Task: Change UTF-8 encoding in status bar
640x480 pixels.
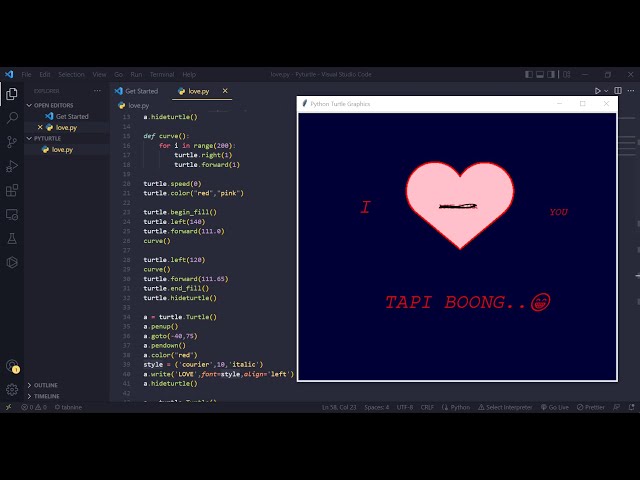Action: 405,407
